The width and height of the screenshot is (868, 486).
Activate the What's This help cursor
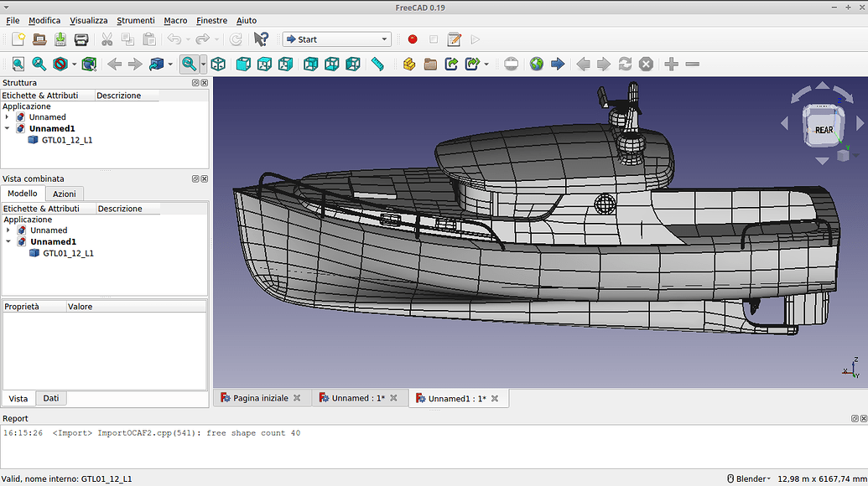tap(261, 39)
